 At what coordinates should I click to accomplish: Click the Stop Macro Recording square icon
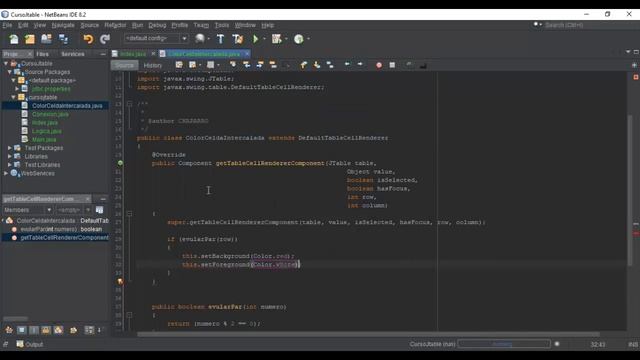coord(392,65)
